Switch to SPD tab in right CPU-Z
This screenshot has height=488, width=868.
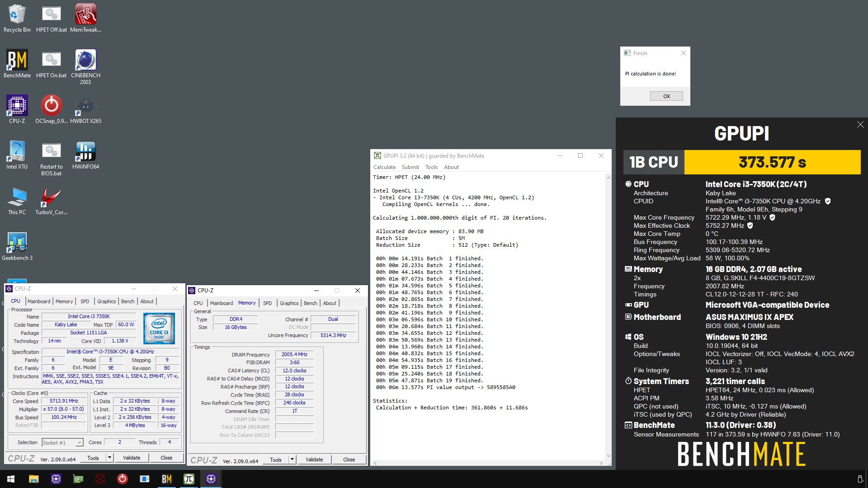(268, 303)
